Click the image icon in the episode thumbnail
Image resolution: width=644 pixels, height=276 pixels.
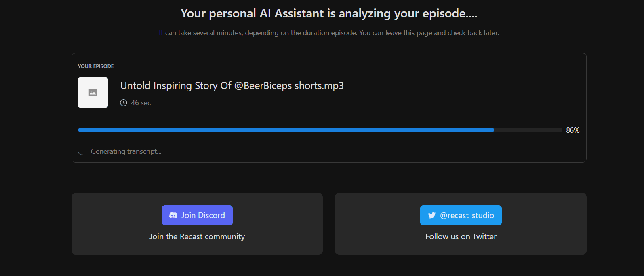click(x=93, y=92)
